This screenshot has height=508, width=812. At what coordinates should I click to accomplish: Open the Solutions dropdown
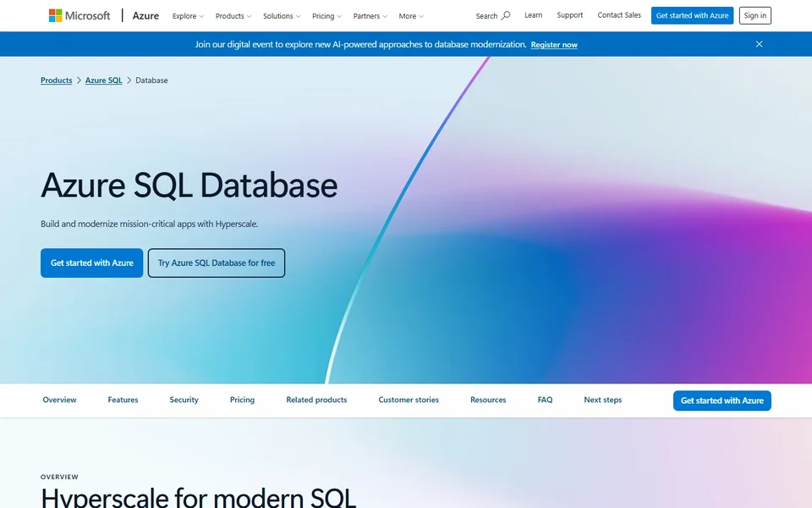pos(282,16)
